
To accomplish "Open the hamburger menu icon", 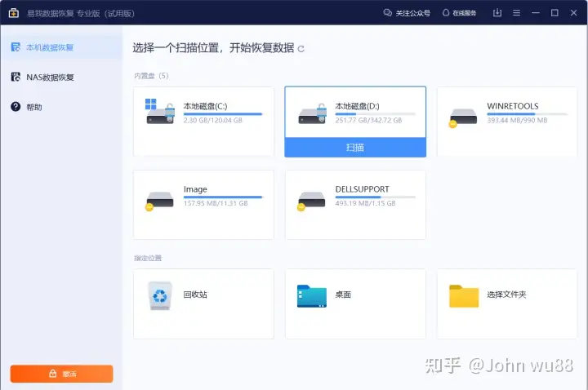I will [x=516, y=13].
